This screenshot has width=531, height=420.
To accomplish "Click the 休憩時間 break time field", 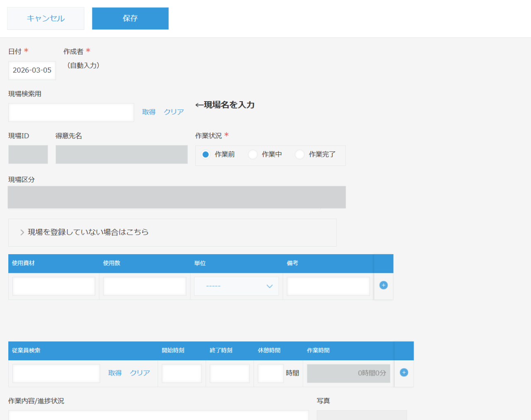I will click(270, 373).
